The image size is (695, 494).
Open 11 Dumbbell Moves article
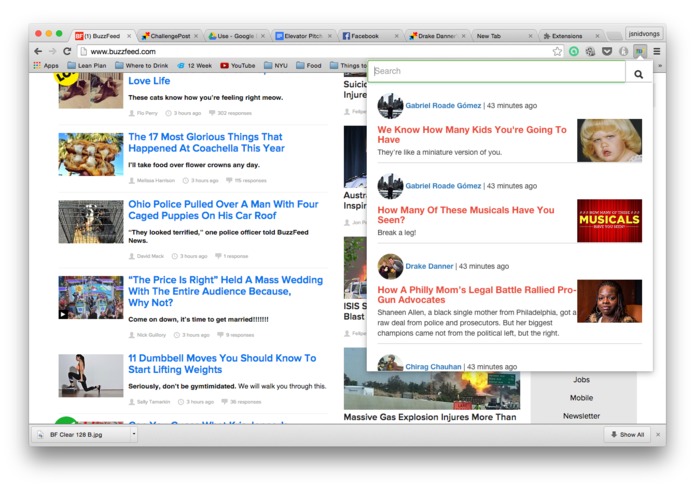(222, 364)
